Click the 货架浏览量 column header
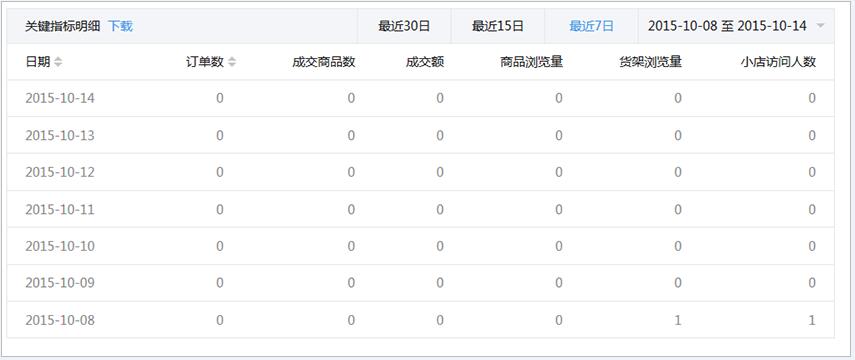This screenshot has width=855, height=360. pyautogui.click(x=651, y=62)
